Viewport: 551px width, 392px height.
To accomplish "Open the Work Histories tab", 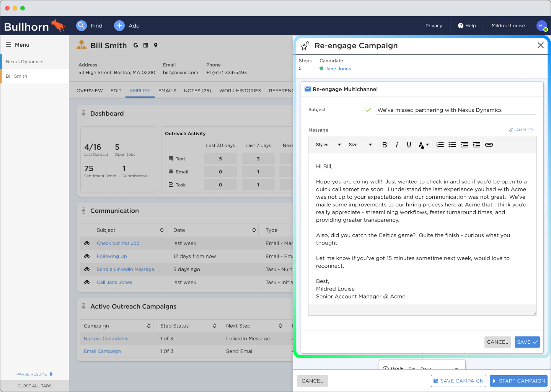I will 240,91.
